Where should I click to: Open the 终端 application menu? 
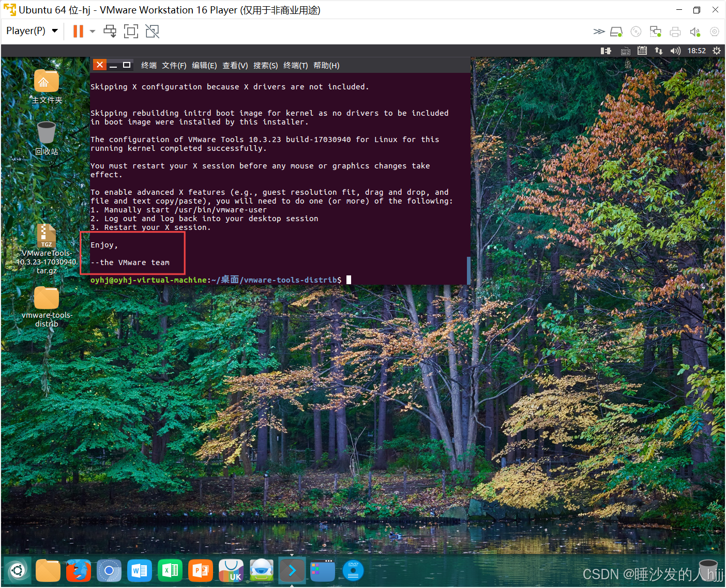tap(149, 65)
